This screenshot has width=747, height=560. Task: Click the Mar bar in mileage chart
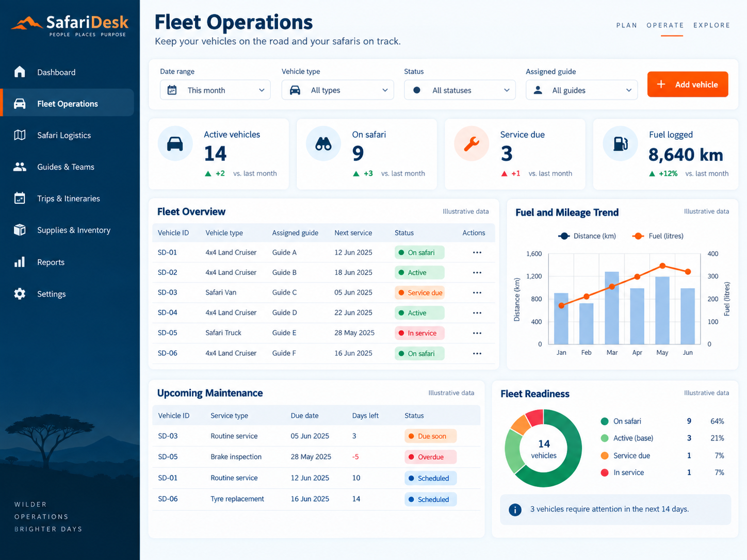point(612,308)
